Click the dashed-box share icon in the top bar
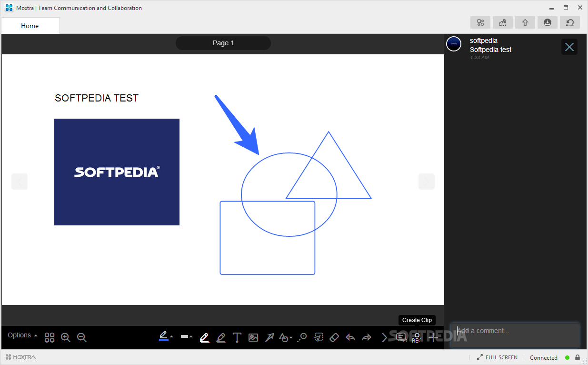Image resolution: width=588 pixels, height=365 pixels. point(503,22)
